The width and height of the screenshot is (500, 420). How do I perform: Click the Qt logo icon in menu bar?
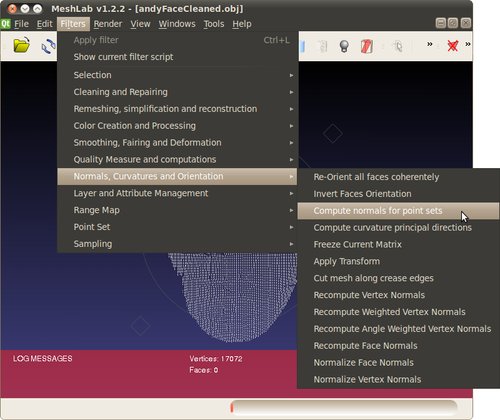(6, 24)
